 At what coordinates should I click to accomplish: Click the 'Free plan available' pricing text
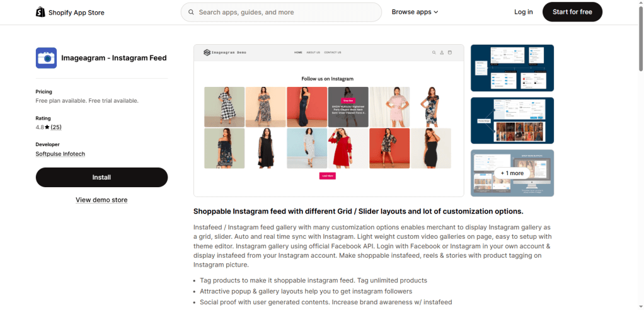click(87, 101)
